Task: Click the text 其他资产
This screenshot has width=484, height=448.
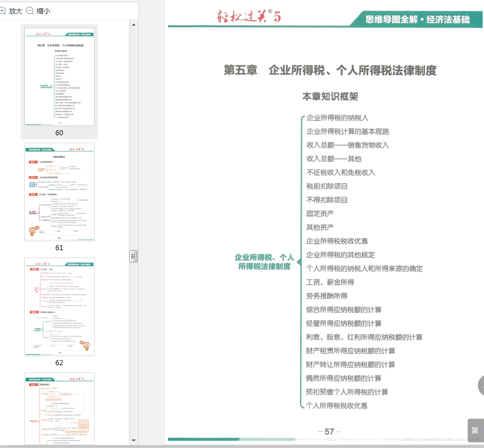Action: point(320,228)
